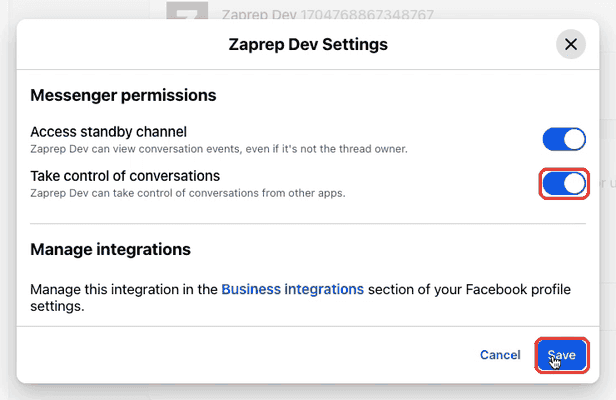
Task: Toggle the Access standby channel switch
Action: (x=564, y=139)
